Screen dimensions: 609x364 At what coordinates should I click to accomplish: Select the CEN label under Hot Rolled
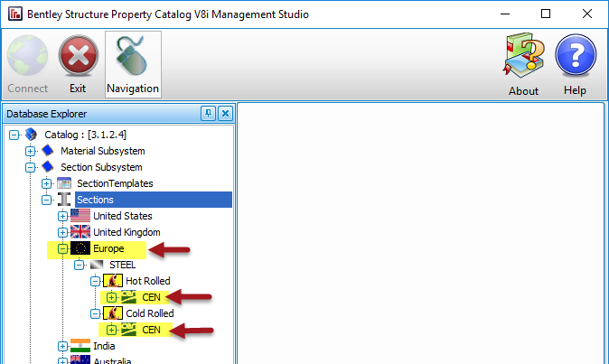pyautogui.click(x=151, y=297)
